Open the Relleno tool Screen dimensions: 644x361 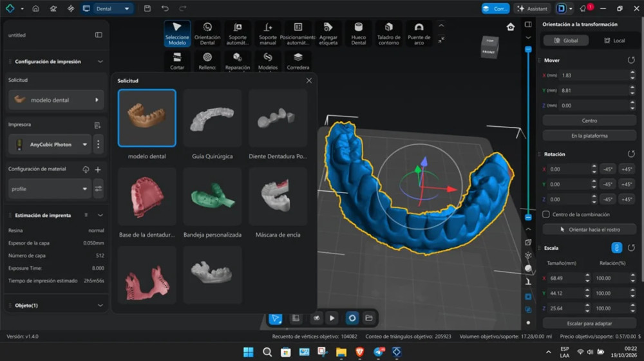pos(207,60)
